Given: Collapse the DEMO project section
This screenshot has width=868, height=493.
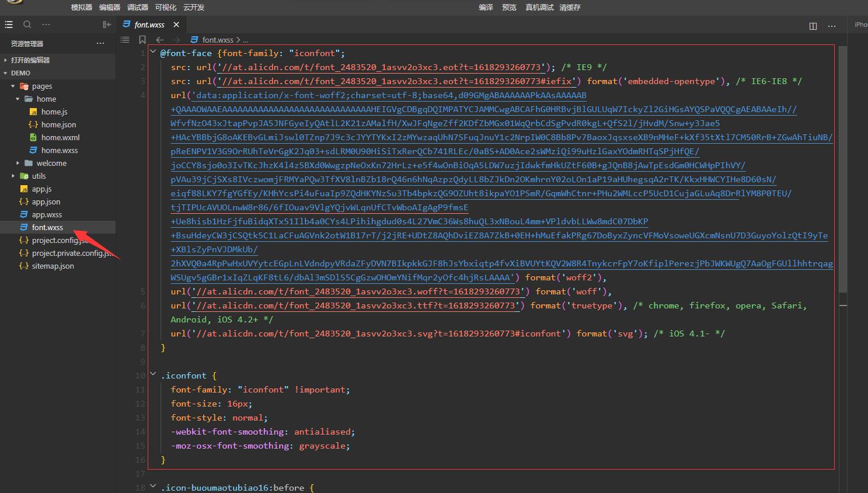Looking at the screenshot, I should click(58, 73).
